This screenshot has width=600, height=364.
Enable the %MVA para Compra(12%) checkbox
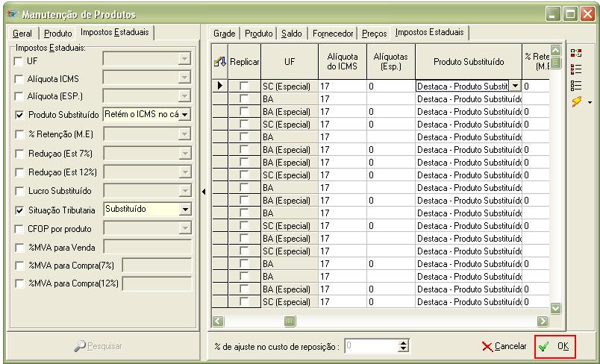19,283
